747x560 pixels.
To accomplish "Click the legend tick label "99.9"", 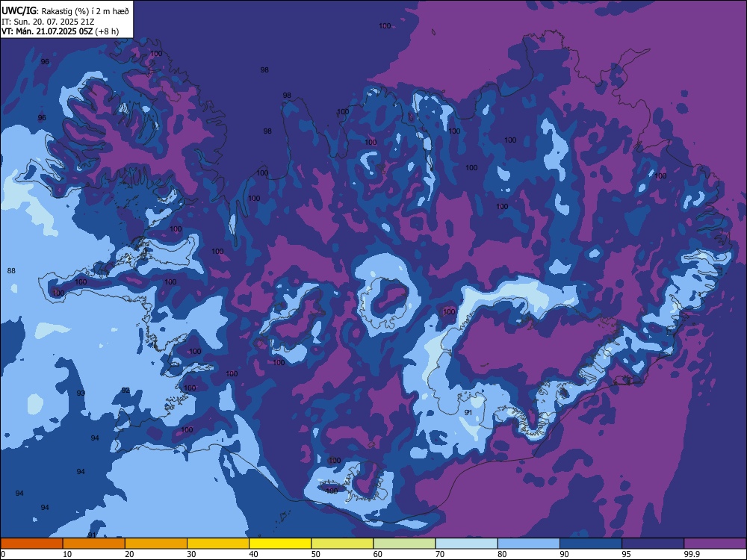I will 691,554.
